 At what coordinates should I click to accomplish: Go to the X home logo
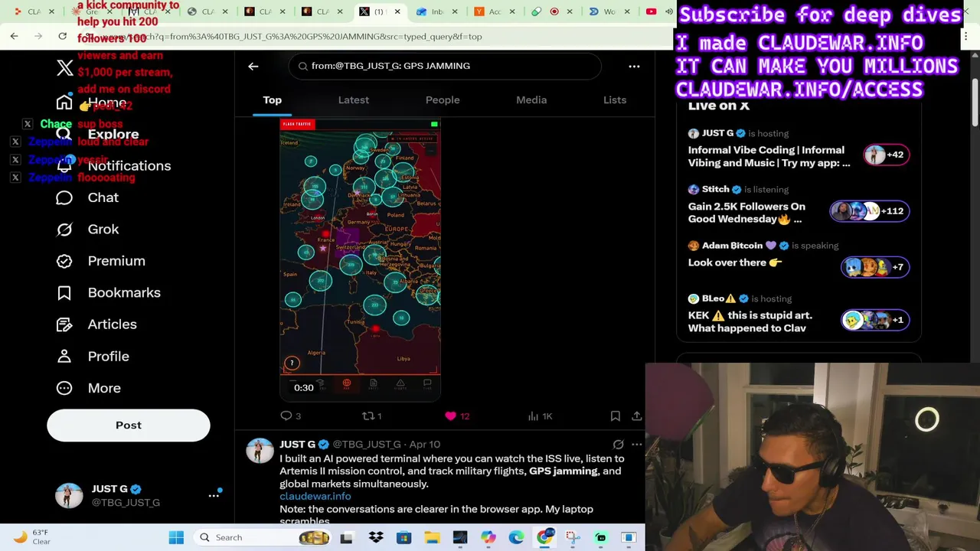point(65,68)
